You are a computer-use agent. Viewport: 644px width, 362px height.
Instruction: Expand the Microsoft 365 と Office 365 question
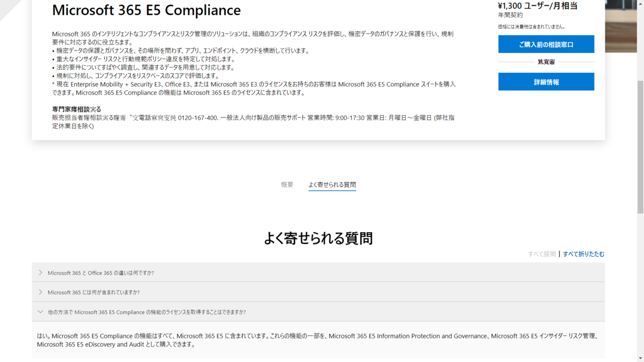[318, 272]
